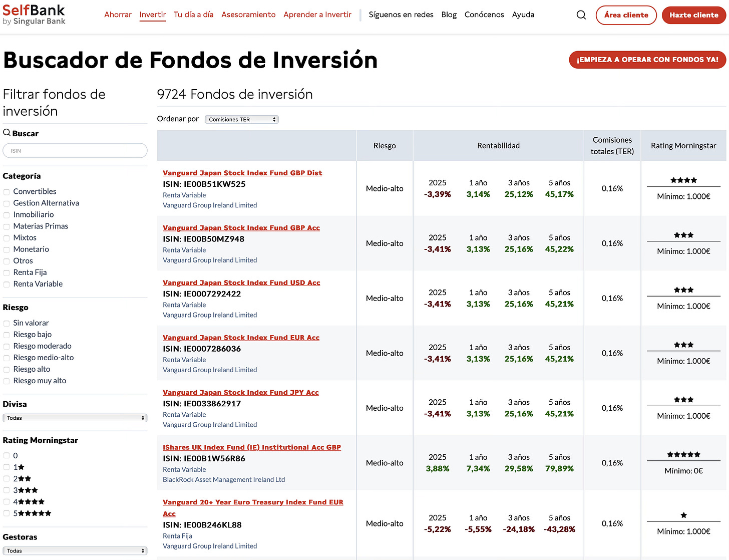Click the Rentabilidad column header
Screen dimensions: 729x560
(x=498, y=146)
